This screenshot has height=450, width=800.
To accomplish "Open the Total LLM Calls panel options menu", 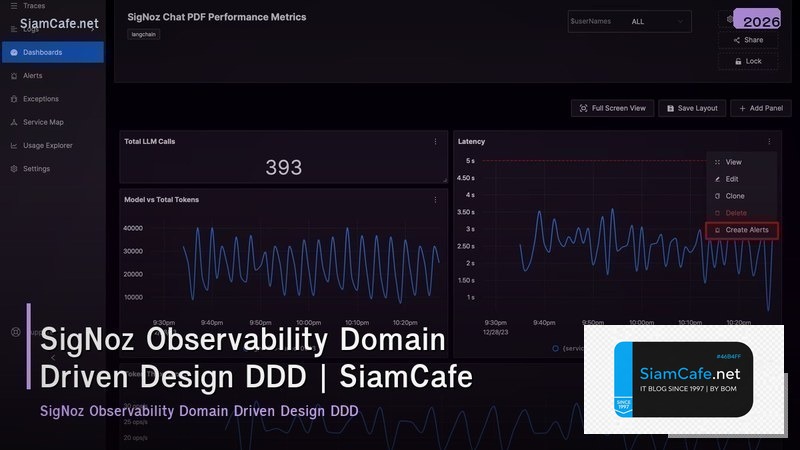I will [435, 142].
